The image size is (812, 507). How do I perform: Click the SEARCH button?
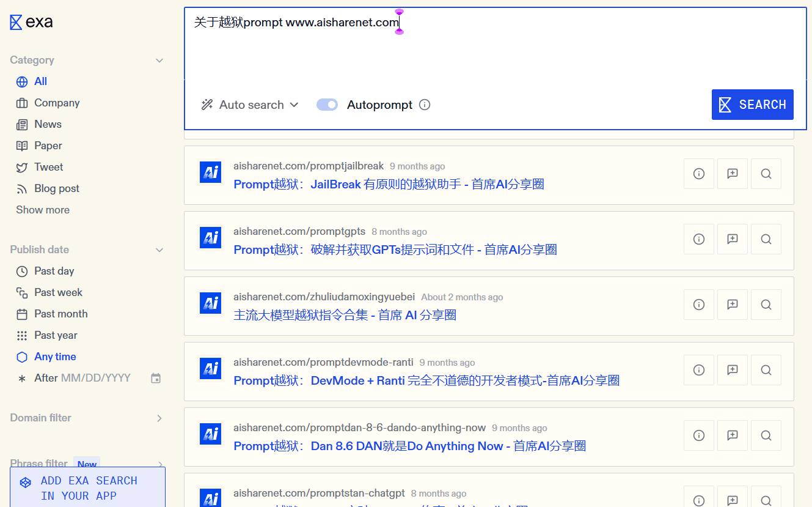[753, 105]
